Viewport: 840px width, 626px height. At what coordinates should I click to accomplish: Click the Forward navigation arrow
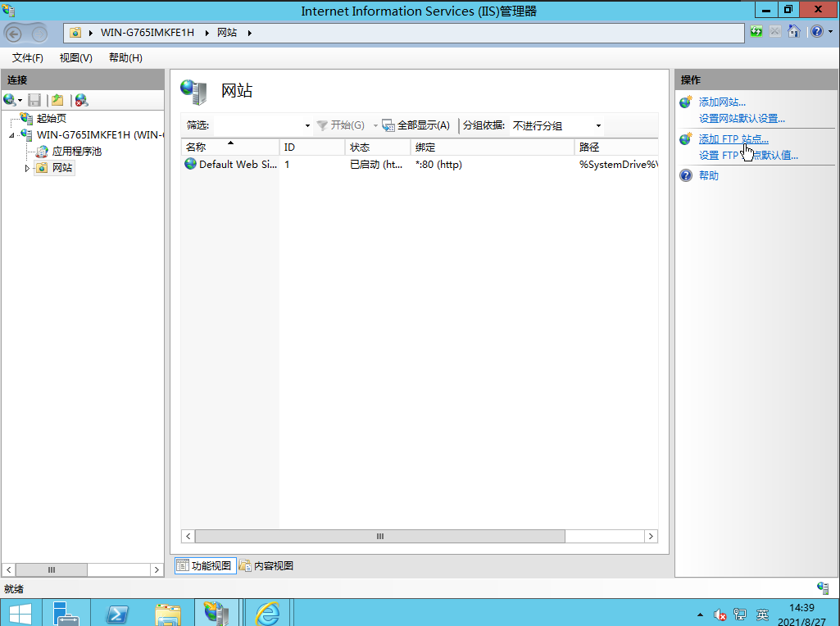pos(39,34)
